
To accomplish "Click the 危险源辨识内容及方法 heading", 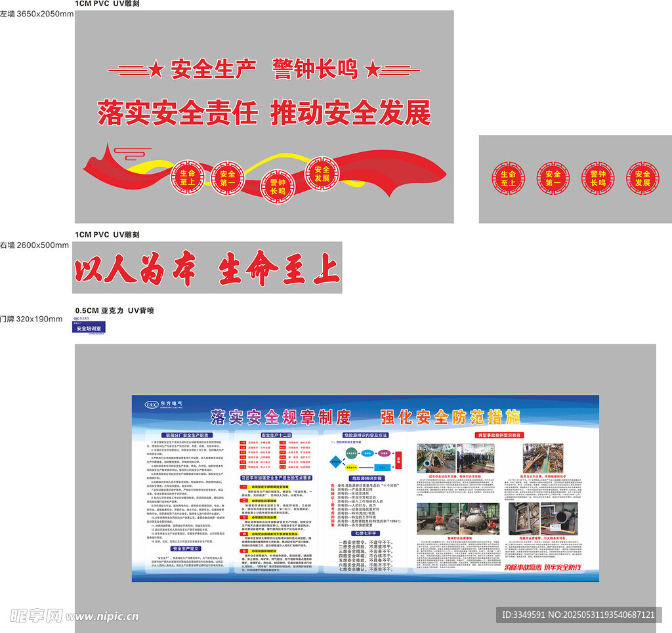I will click(x=365, y=435).
